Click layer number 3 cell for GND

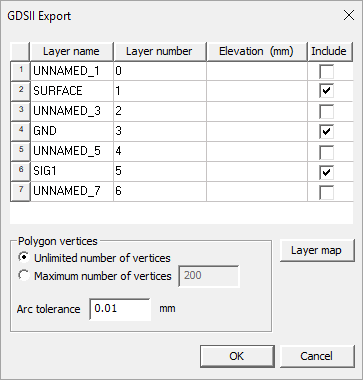[160, 131]
